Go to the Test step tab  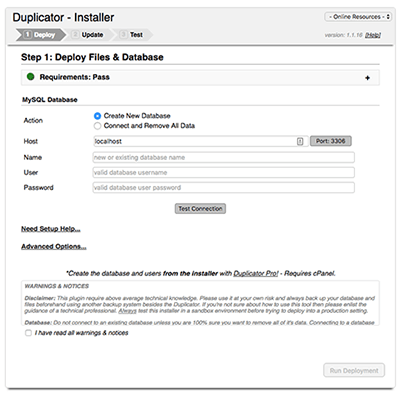[x=132, y=35]
